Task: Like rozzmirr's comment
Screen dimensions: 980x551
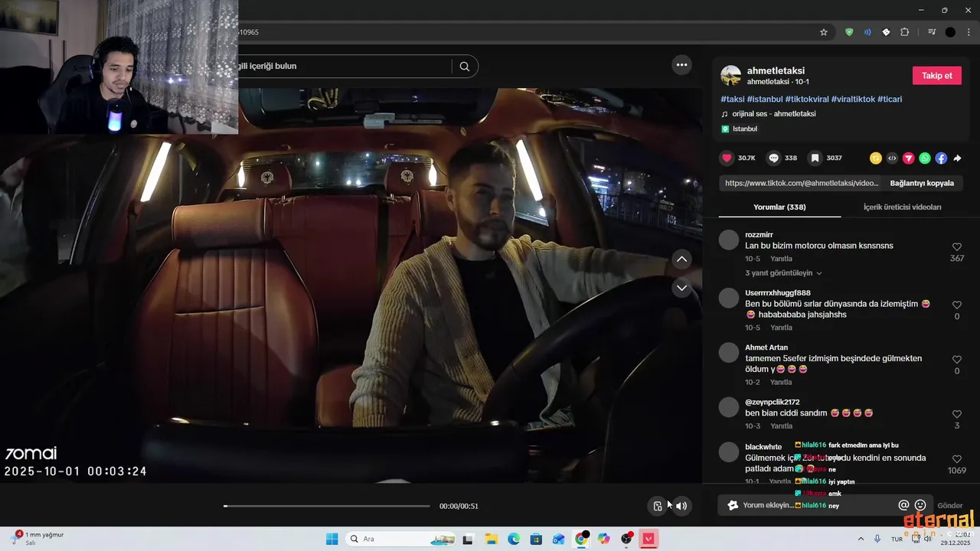Action: [x=957, y=247]
